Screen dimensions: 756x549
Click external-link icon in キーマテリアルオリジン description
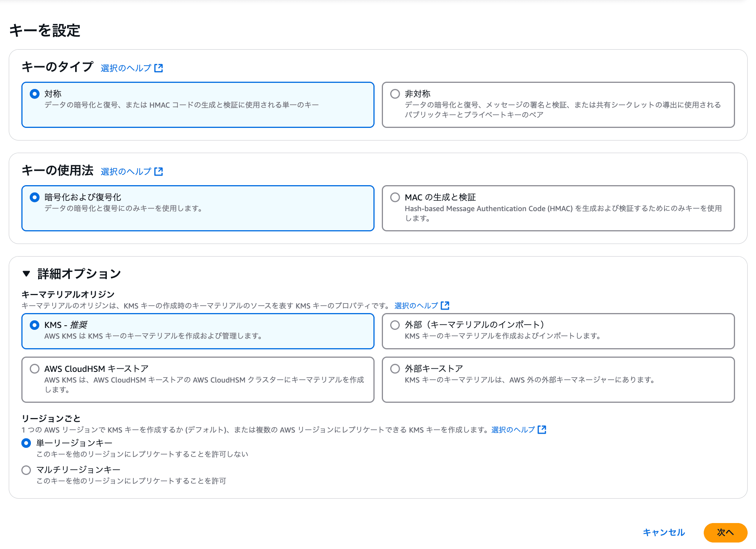point(445,306)
